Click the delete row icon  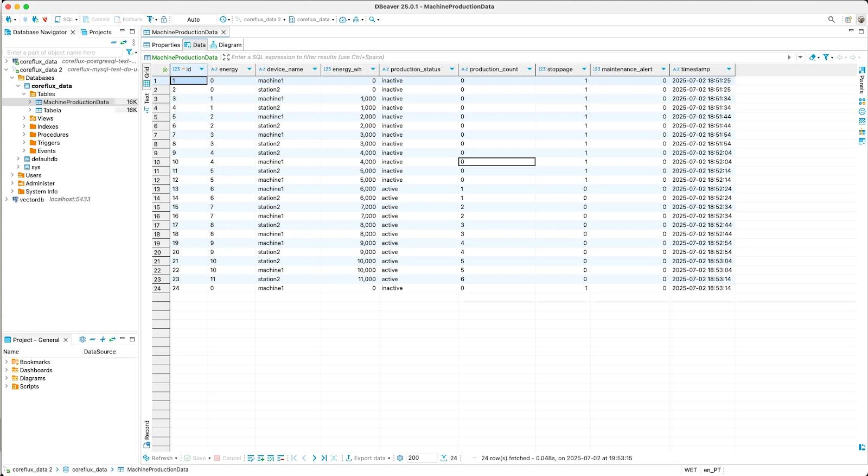[280, 458]
